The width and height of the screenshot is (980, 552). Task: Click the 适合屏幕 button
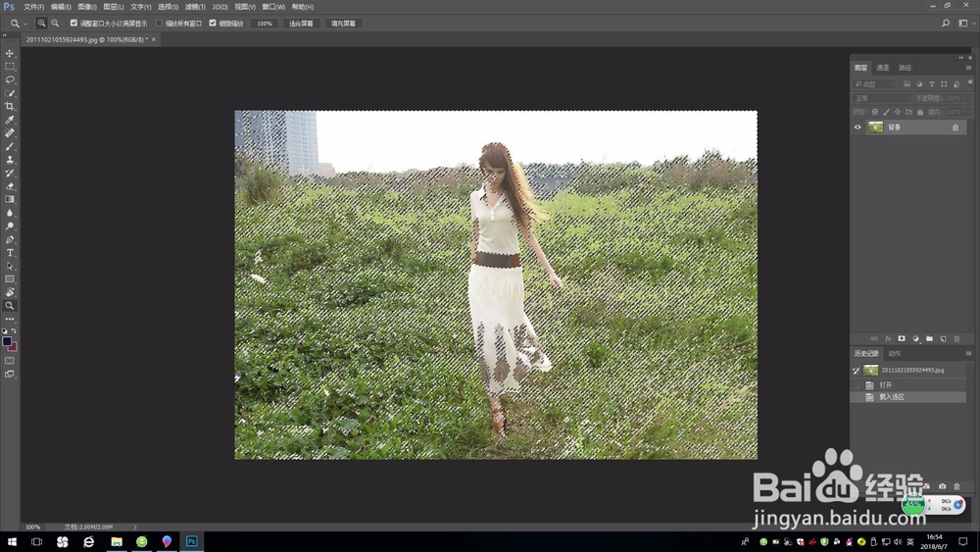(x=301, y=24)
